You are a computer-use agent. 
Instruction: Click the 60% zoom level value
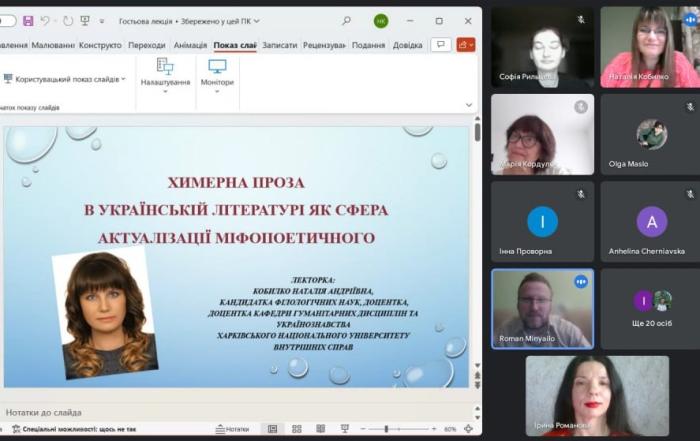pyautogui.click(x=450, y=429)
